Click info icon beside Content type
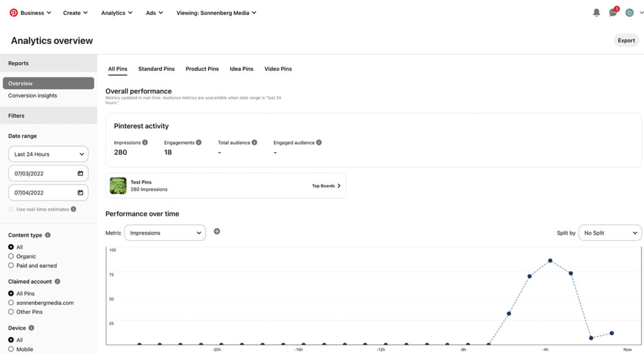644x354 pixels. click(48, 235)
